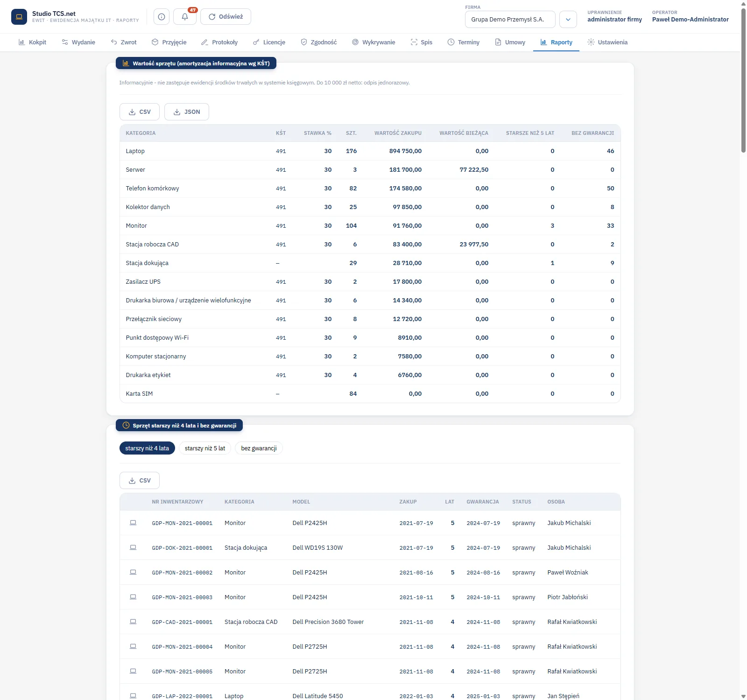
Task: Click laptop icon in GDP-MON-2021-00005 row
Action: [133, 671]
